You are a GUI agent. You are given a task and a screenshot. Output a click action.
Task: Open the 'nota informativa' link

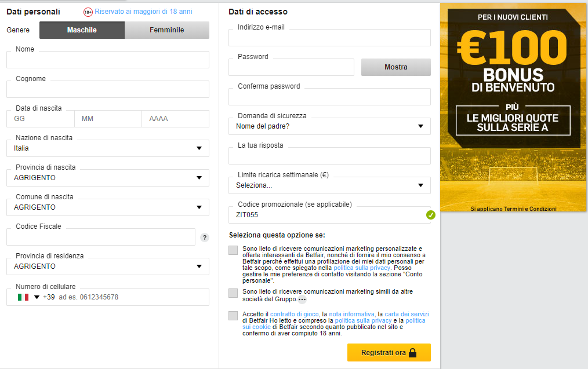coord(351,315)
